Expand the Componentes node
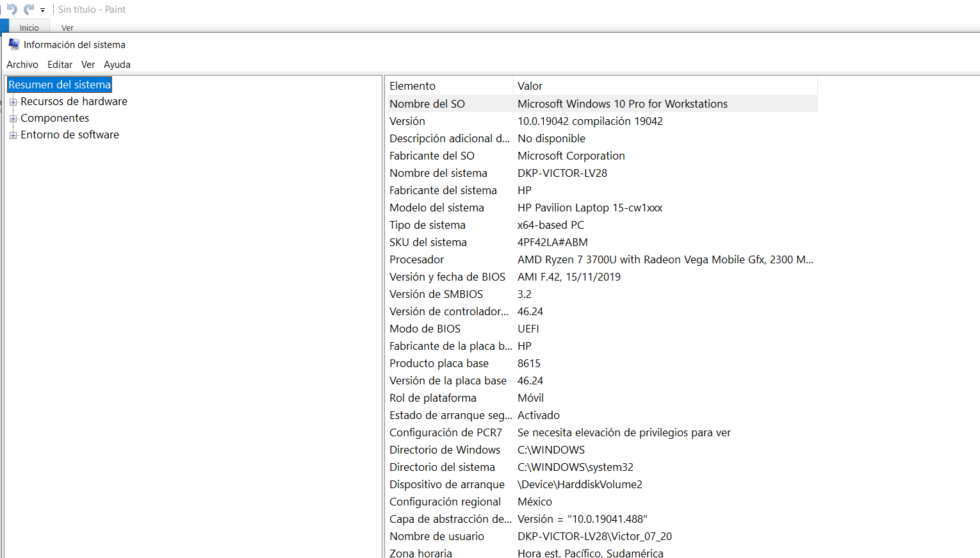 point(13,119)
